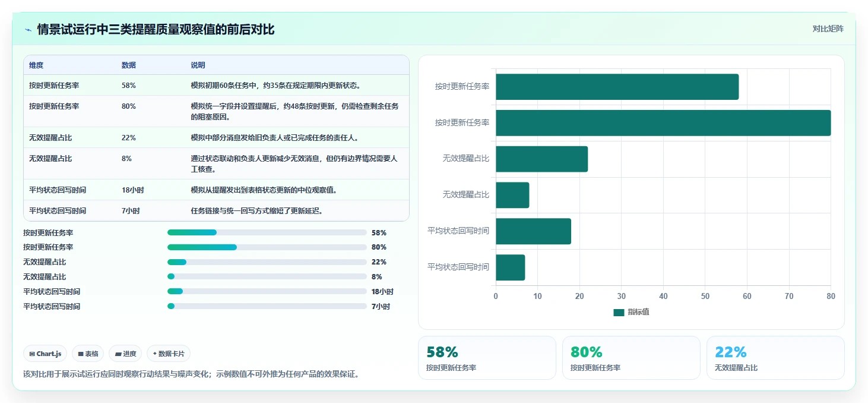Click the longest chart bar reaching 80
The image size is (868, 403).
click(x=663, y=123)
